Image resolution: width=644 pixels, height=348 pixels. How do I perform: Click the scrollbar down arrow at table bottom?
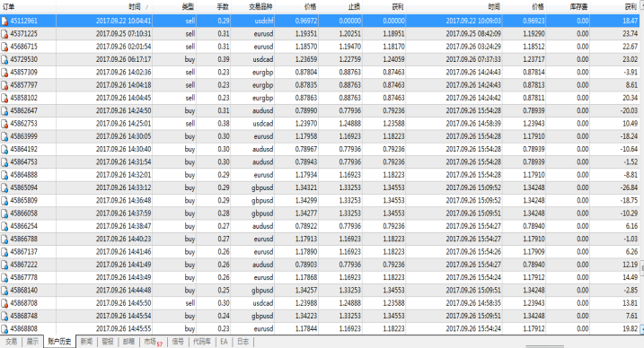point(642,329)
